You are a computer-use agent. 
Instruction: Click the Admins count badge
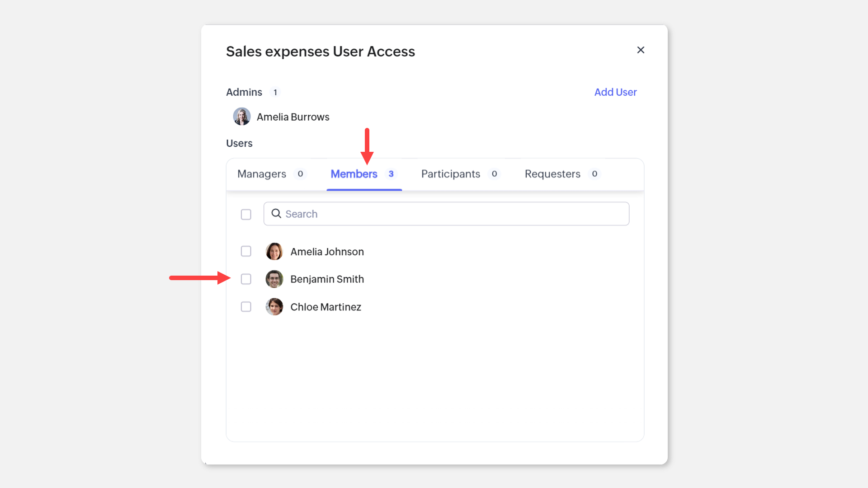[x=275, y=92]
